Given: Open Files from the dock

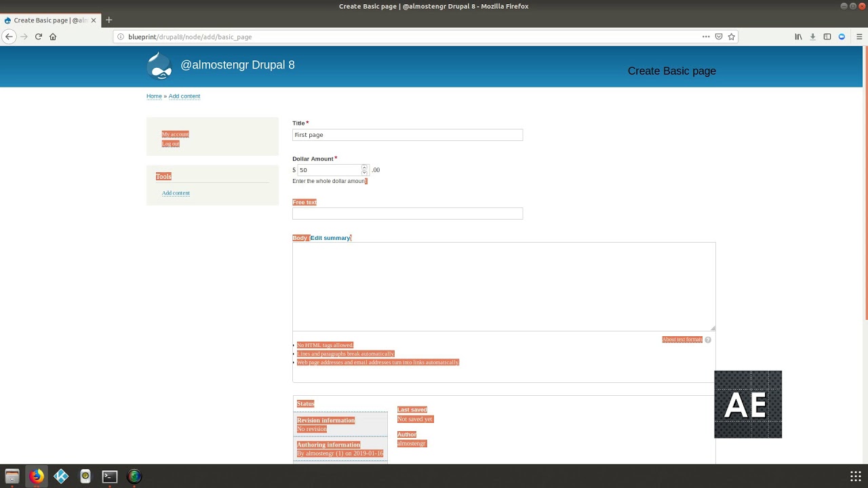Looking at the screenshot, I should pos(12,476).
